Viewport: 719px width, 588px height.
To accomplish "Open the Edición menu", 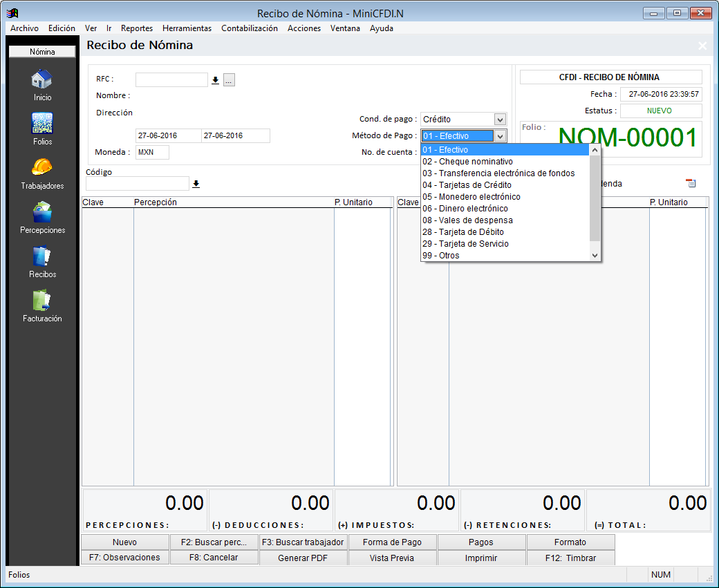I will [62, 28].
